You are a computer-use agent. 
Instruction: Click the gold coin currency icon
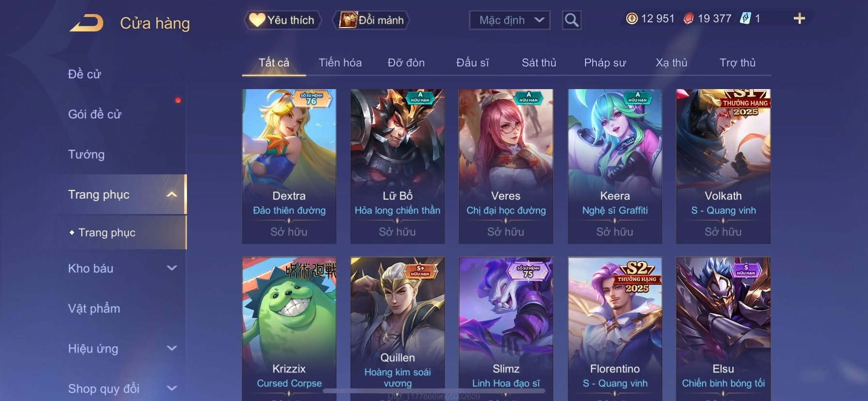point(632,19)
